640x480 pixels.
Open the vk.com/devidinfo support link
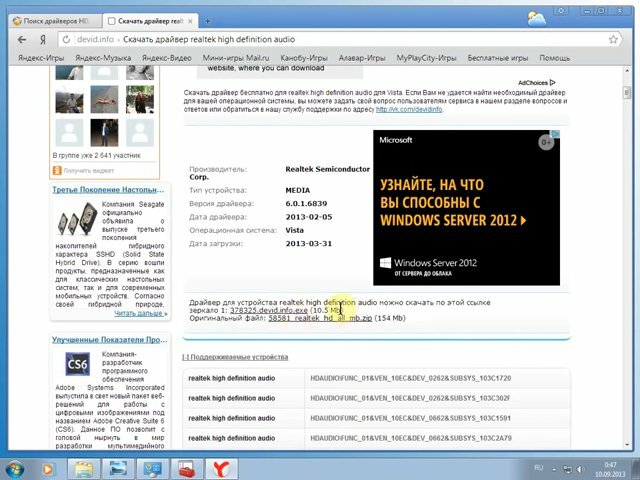[x=409, y=109]
